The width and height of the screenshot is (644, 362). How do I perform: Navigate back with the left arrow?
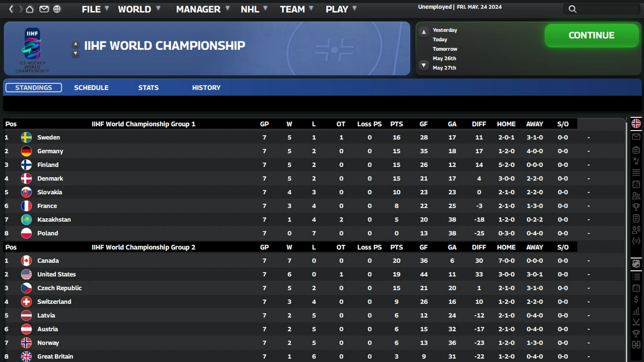(x=11, y=9)
